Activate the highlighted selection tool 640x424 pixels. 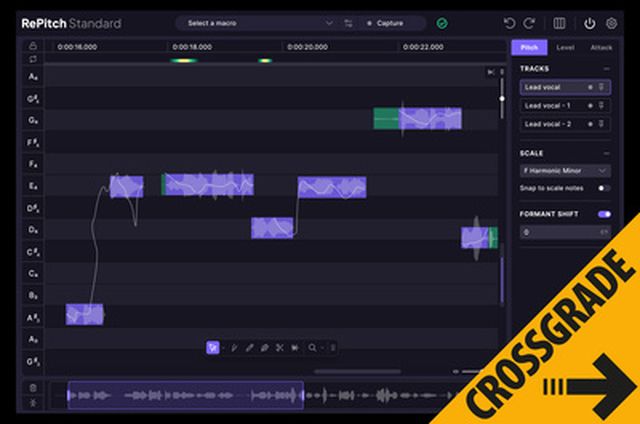click(x=213, y=348)
